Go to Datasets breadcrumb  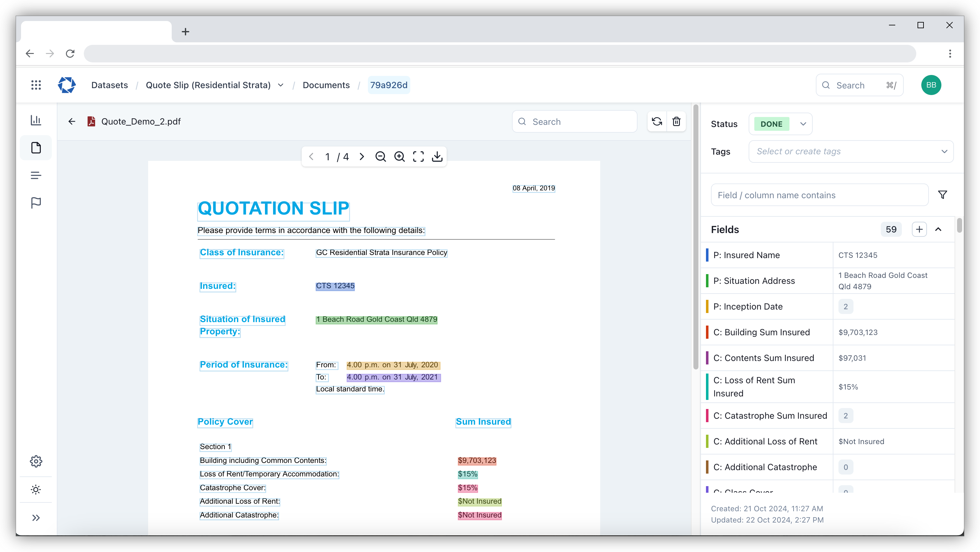110,85
